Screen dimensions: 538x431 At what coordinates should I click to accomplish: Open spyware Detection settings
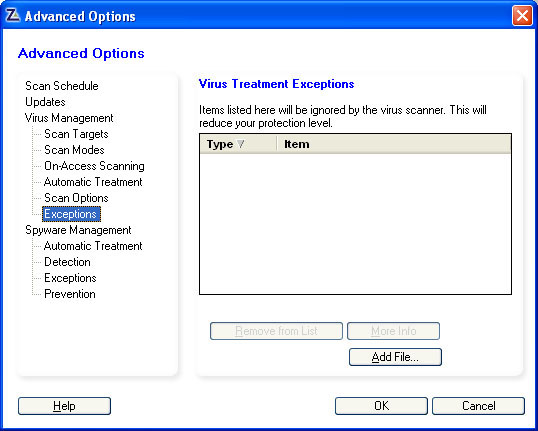pyautogui.click(x=67, y=262)
